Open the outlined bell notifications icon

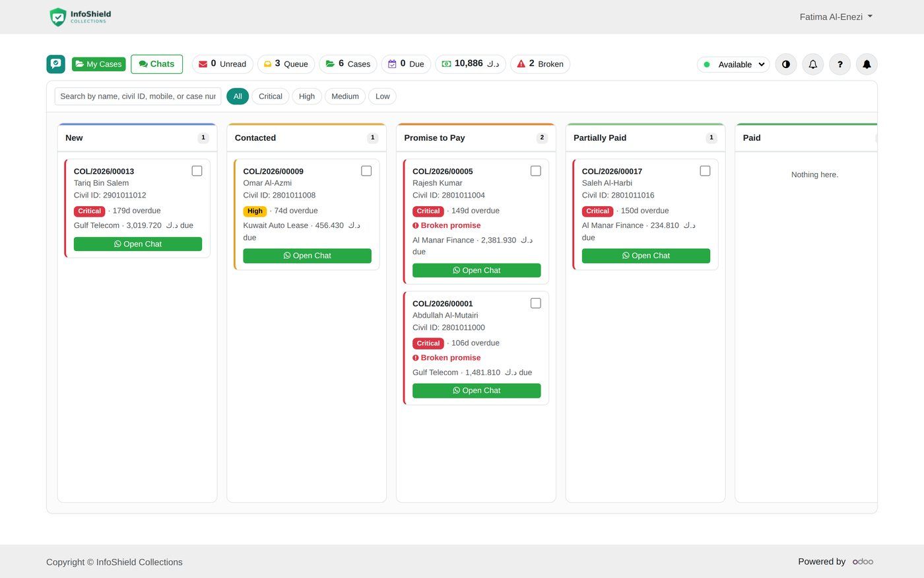pos(812,64)
